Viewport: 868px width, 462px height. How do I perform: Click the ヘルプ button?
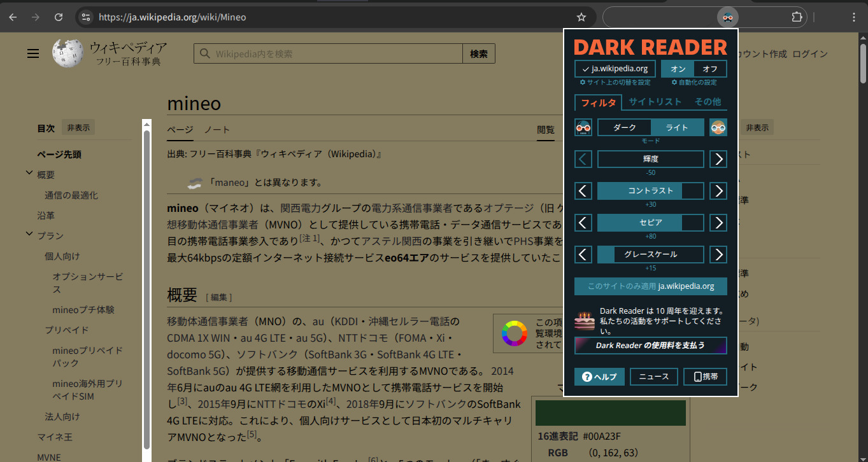pos(599,377)
